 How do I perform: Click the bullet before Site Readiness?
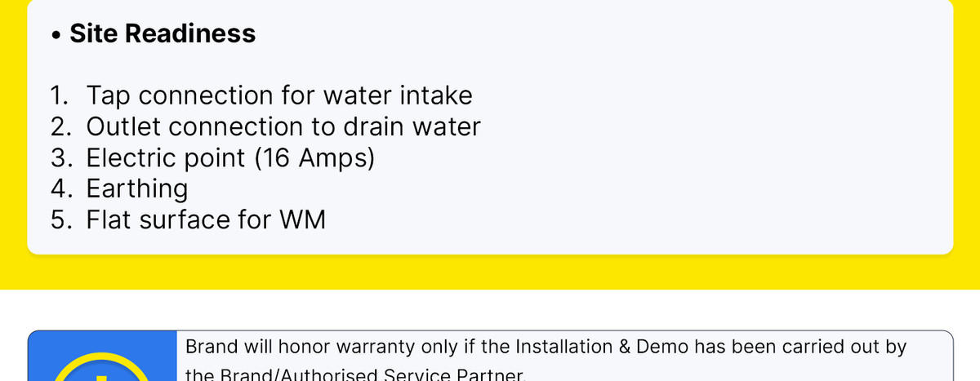pos(56,37)
